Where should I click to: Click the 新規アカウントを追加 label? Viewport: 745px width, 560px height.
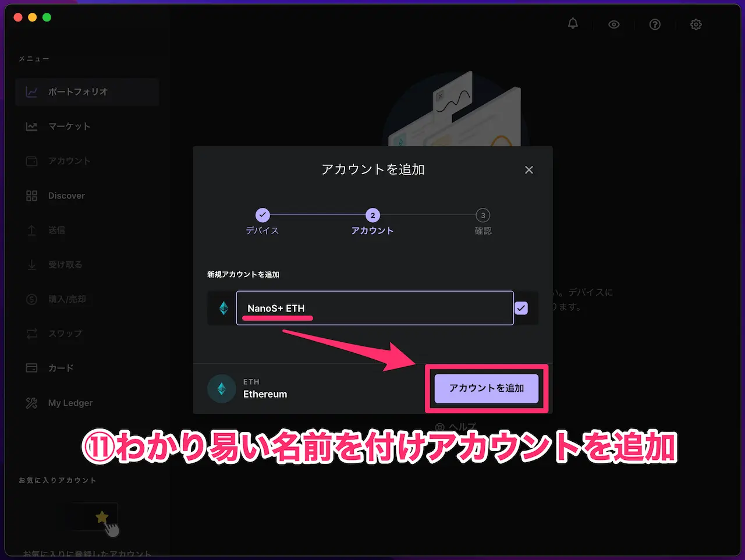pos(243,274)
